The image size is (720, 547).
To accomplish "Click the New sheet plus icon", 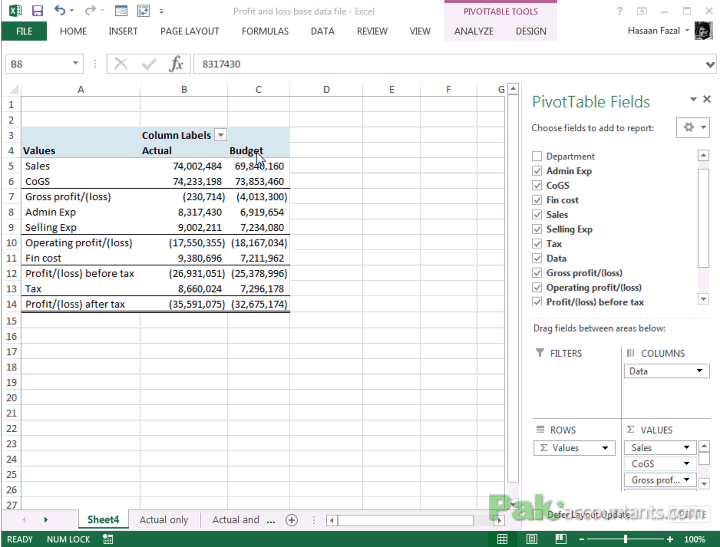I will pyautogui.click(x=292, y=519).
